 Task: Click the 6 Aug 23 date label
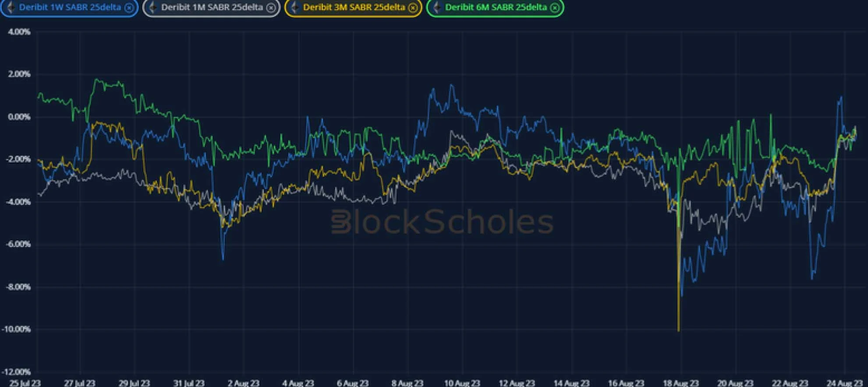click(x=353, y=383)
